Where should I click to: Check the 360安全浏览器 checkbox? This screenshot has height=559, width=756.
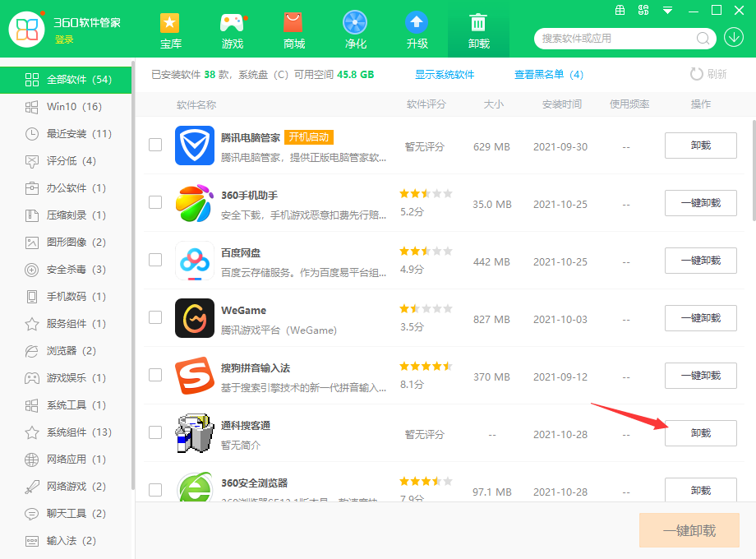pyautogui.click(x=155, y=490)
